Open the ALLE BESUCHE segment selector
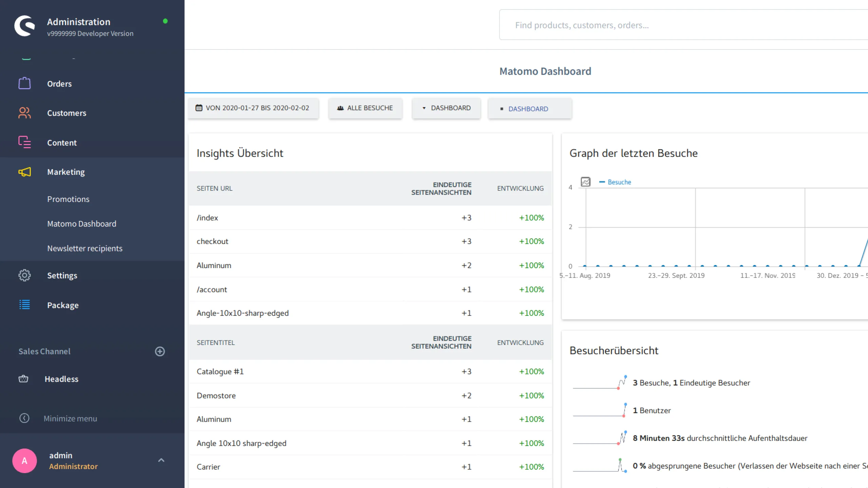 pos(365,108)
